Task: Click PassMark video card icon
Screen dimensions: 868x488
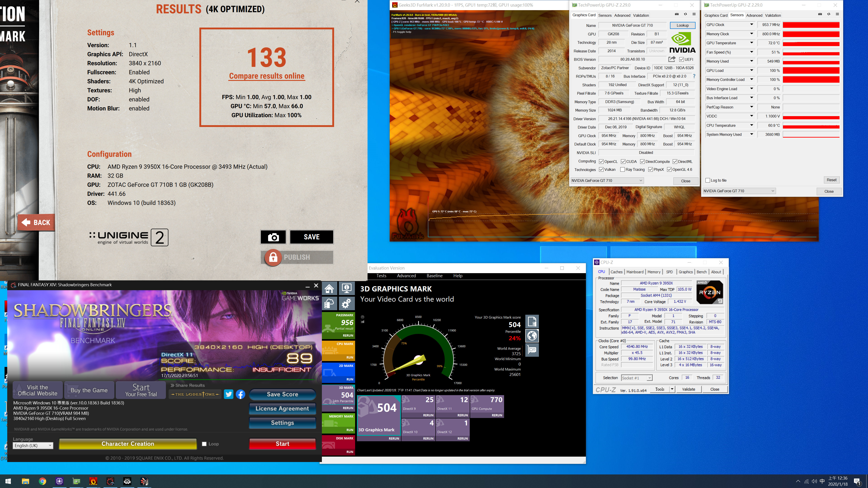Action: click(532, 350)
